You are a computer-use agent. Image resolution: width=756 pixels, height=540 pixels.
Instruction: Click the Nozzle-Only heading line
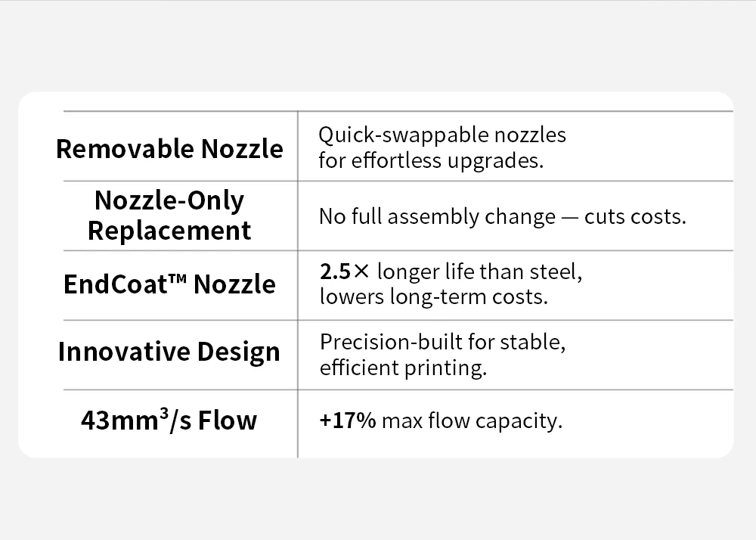169,200
